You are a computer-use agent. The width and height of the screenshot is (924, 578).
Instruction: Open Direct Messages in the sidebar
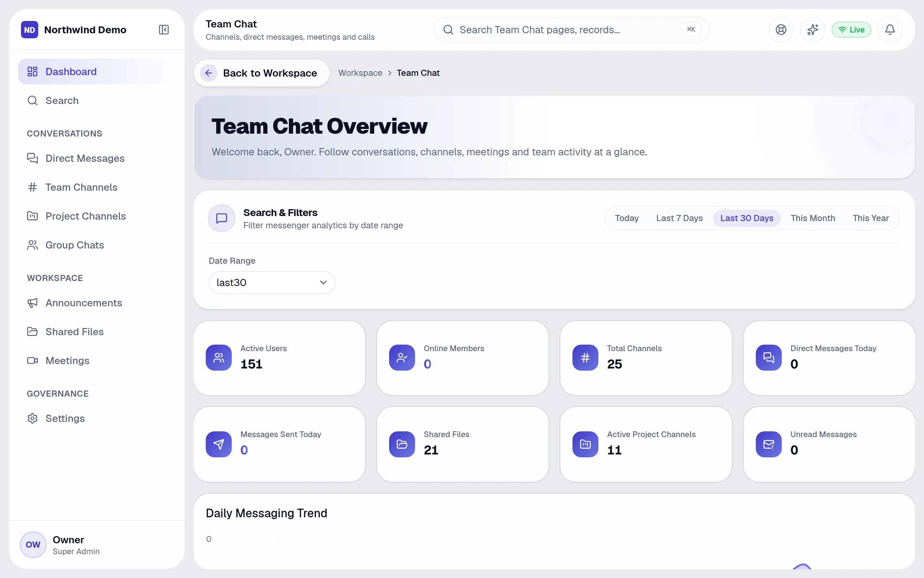pyautogui.click(x=97, y=158)
